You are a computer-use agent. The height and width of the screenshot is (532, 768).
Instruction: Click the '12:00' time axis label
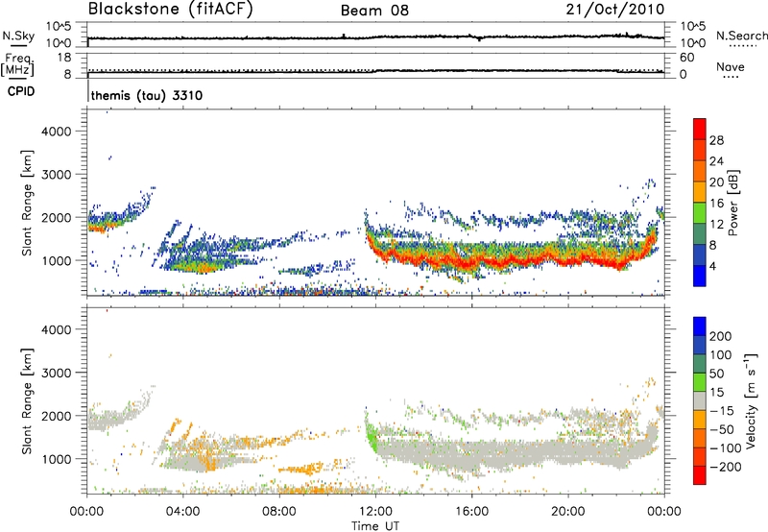(x=375, y=512)
